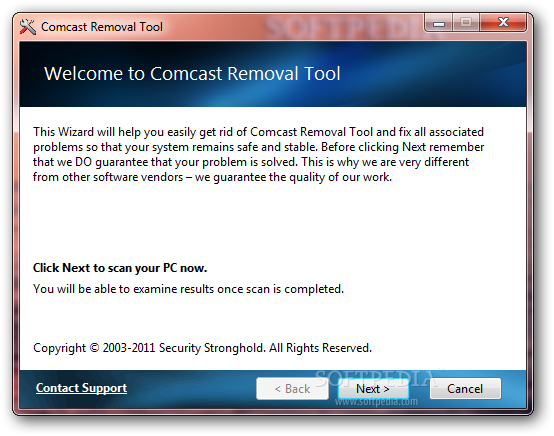Cancel the removal wizard
This screenshot has height=436, width=554.
coord(465,389)
